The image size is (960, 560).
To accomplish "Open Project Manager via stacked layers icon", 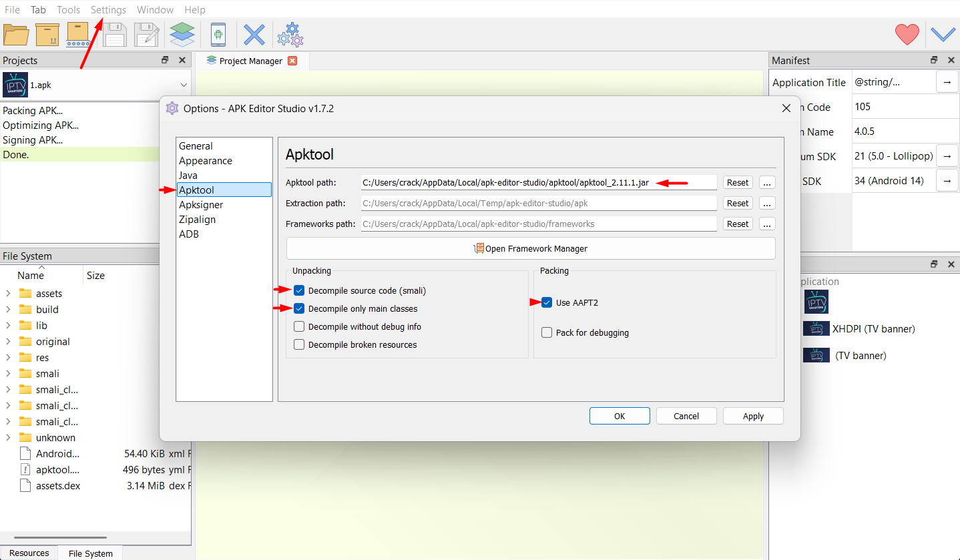I will click(182, 35).
